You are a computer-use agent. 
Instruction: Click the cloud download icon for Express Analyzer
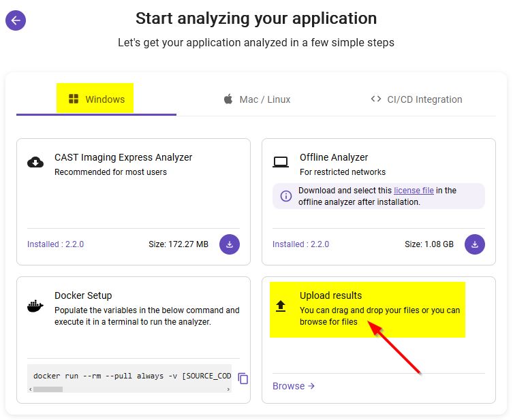coord(35,162)
